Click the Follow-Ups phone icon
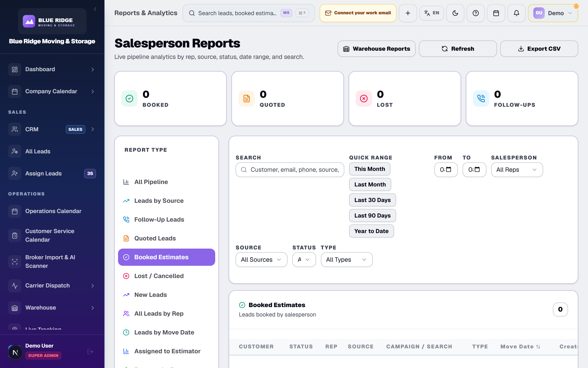588x368 pixels. pyautogui.click(x=481, y=99)
